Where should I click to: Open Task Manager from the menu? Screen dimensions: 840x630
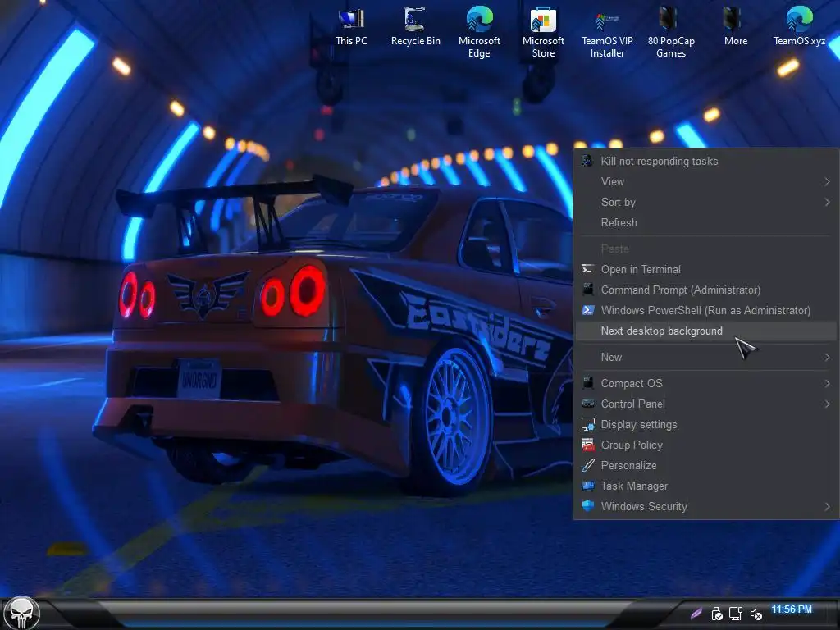pyautogui.click(x=705, y=486)
